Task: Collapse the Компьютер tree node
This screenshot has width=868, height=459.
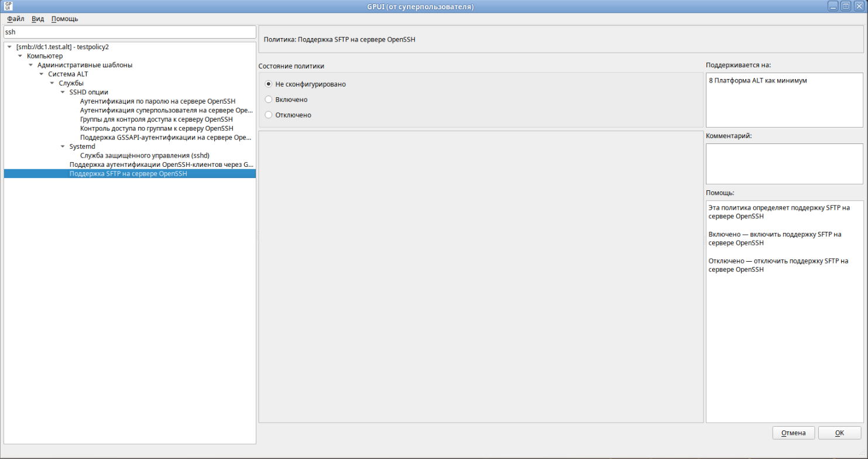Action: [x=20, y=56]
